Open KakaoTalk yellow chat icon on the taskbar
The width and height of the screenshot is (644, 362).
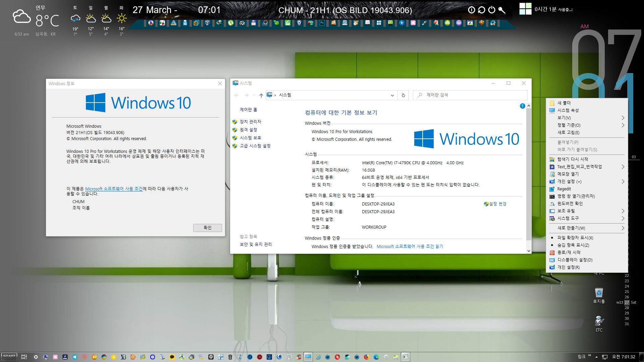[172, 357]
